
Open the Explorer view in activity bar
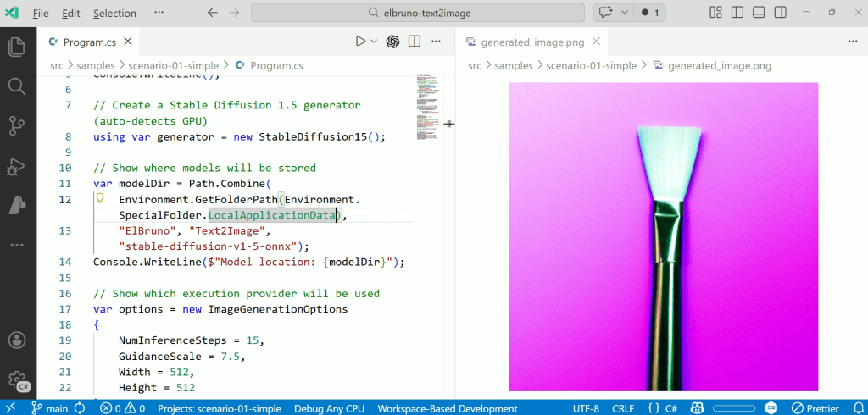[x=17, y=47]
